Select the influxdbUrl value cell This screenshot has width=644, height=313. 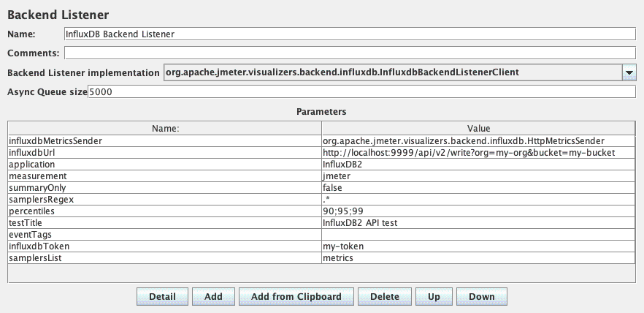coord(478,153)
